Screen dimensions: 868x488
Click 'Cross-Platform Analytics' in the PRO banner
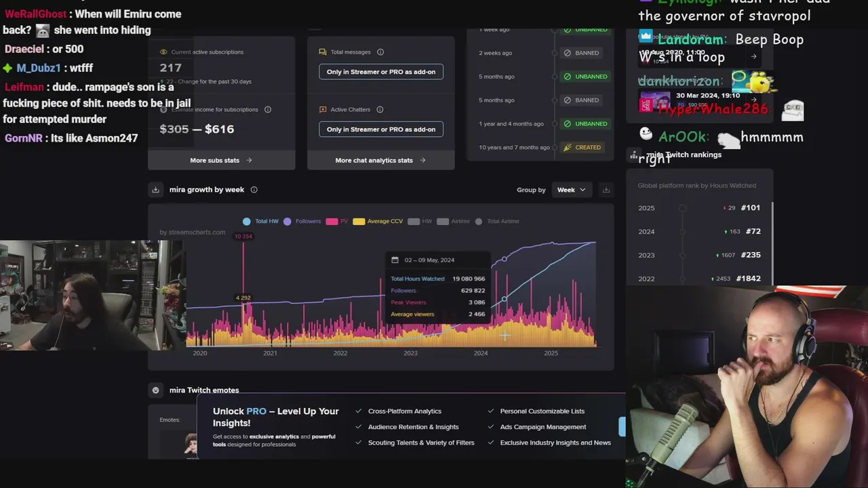(404, 411)
